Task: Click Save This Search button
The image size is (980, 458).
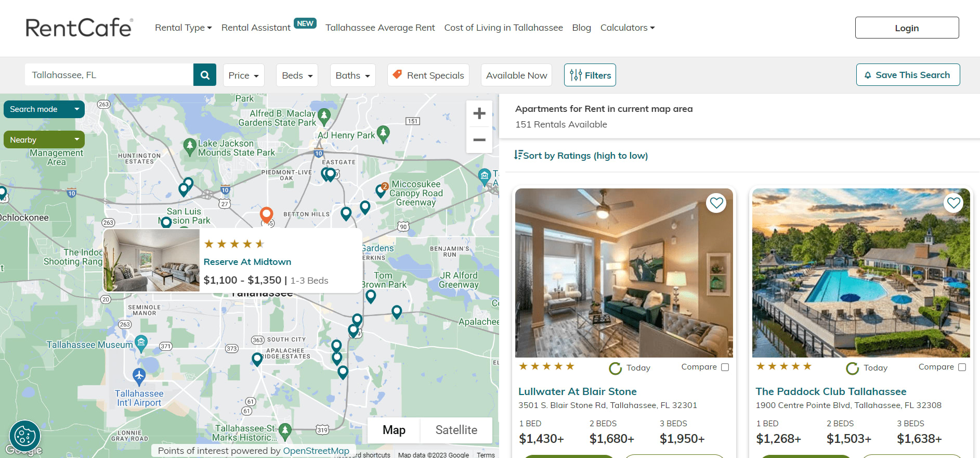Action: (x=908, y=75)
